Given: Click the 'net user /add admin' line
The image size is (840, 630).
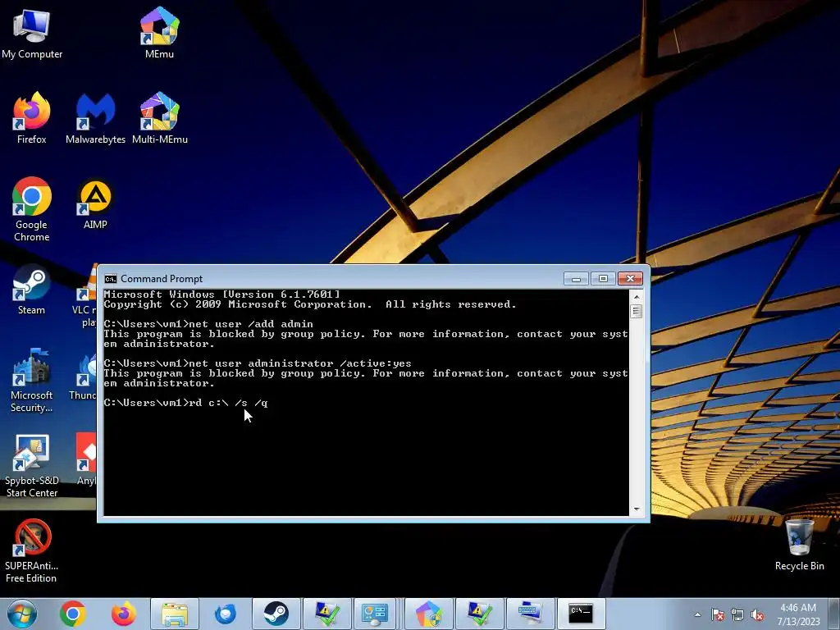Looking at the screenshot, I should (208, 324).
